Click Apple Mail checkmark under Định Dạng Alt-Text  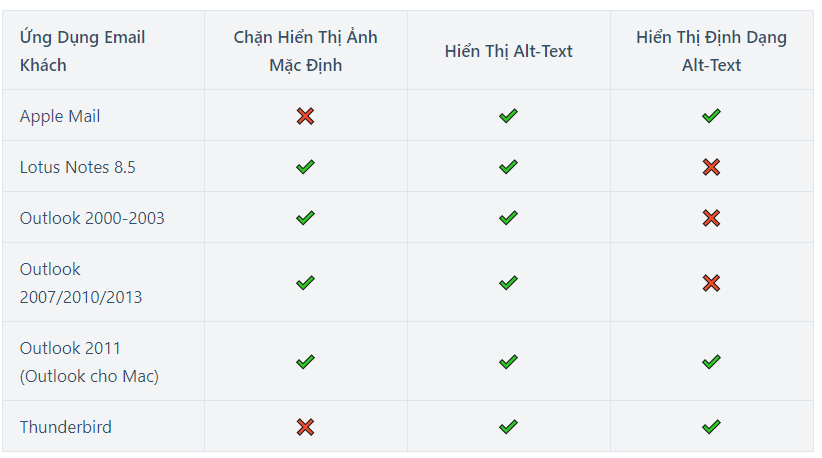pyautogui.click(x=711, y=116)
